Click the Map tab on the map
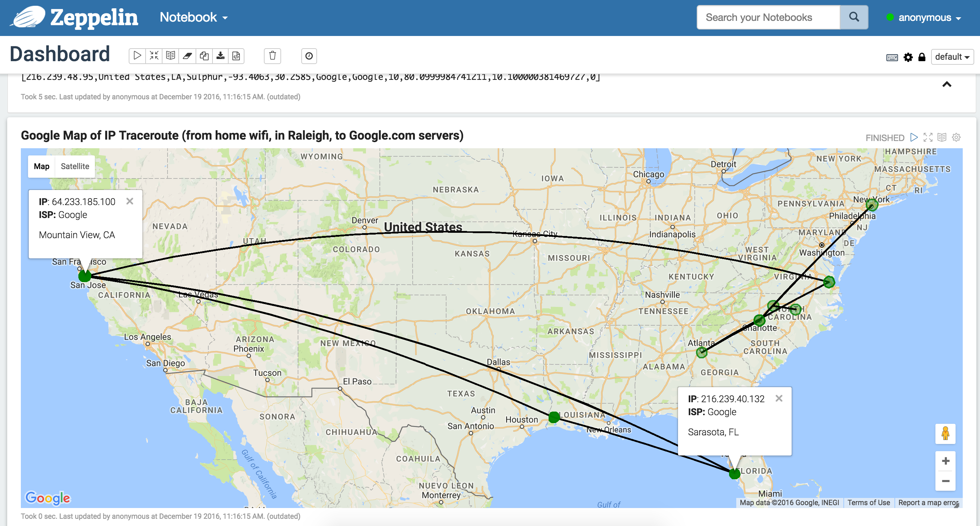The width and height of the screenshot is (980, 526). (41, 167)
